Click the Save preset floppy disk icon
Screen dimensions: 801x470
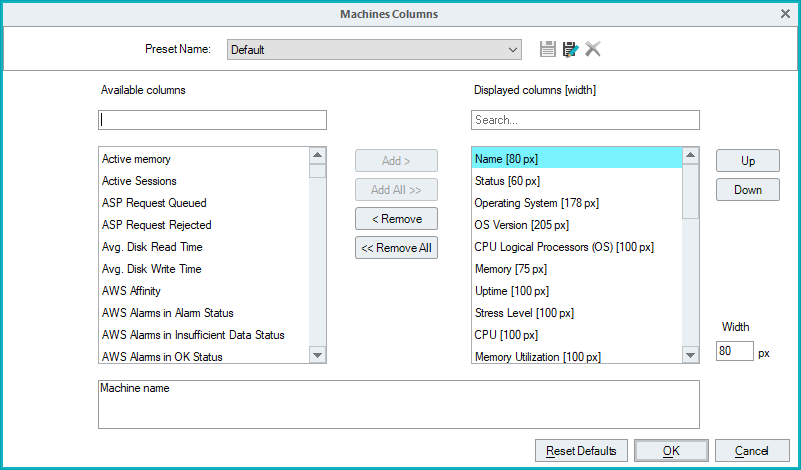[x=547, y=49]
